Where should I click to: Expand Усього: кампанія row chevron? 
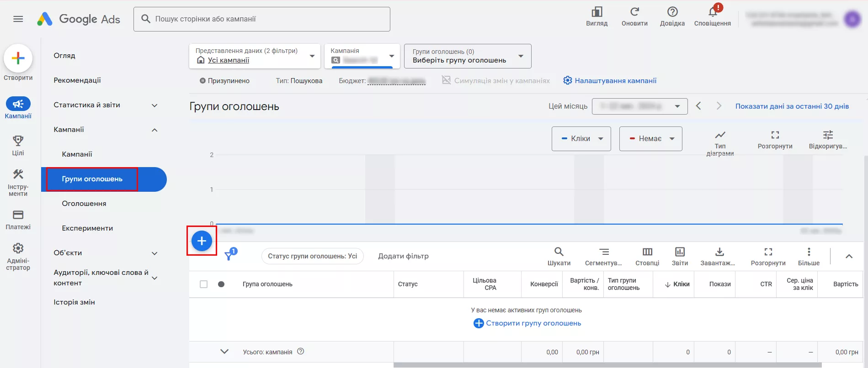point(224,352)
